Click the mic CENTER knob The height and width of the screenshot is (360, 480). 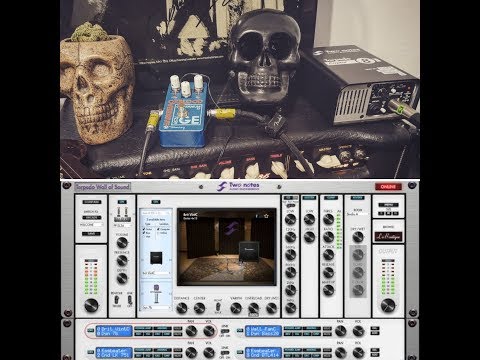pos(199,308)
